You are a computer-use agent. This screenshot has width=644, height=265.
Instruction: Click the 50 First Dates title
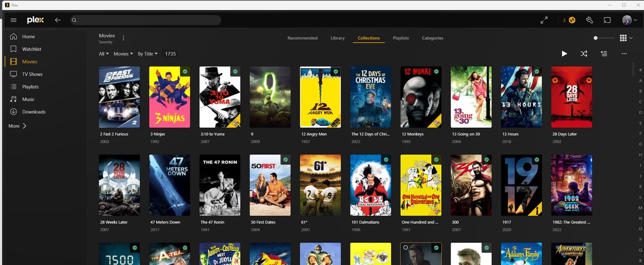pyautogui.click(x=263, y=222)
